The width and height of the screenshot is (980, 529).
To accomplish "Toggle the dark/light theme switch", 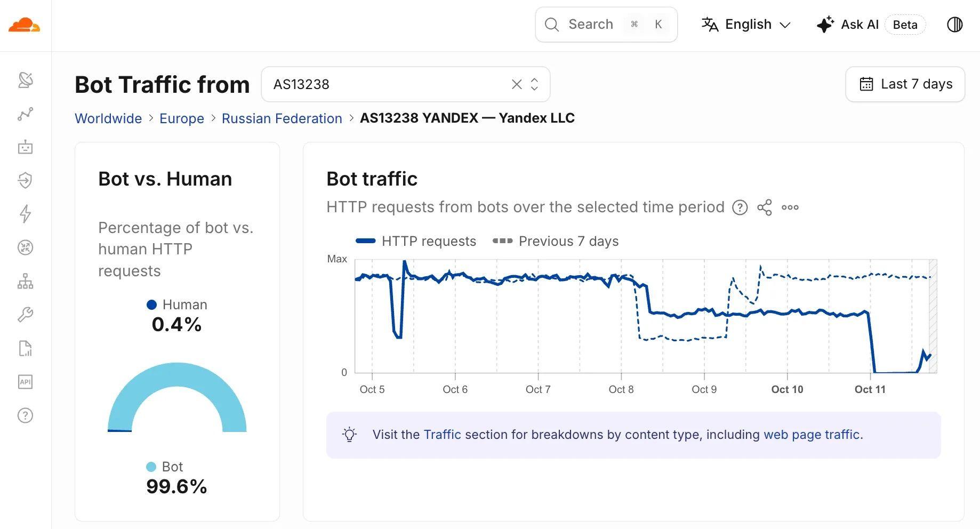I will [x=954, y=25].
